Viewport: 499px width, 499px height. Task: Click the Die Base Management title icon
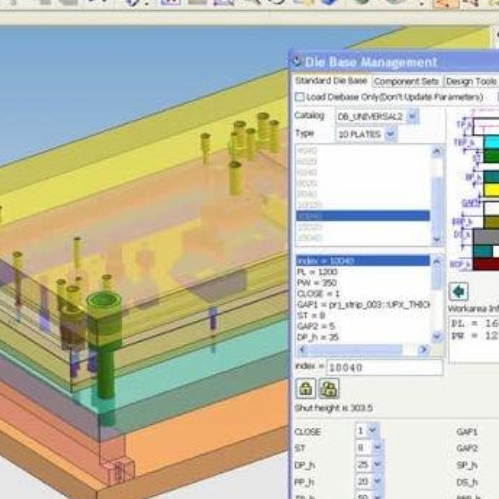297,61
